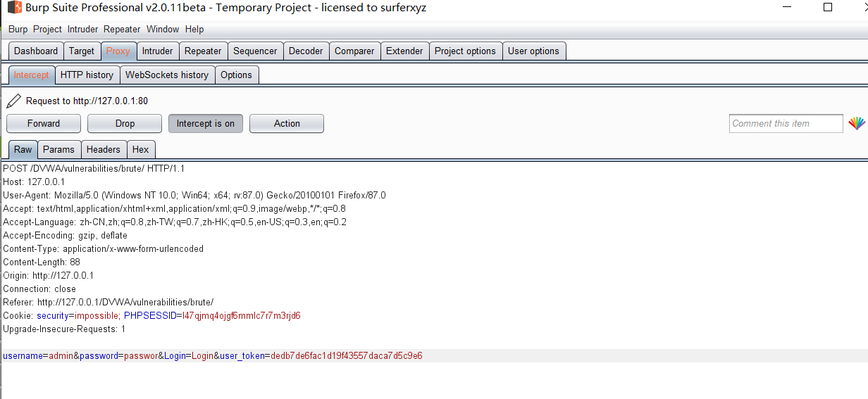Click the user_token value in request body
This screenshot has width=868, height=399.
click(346, 355)
